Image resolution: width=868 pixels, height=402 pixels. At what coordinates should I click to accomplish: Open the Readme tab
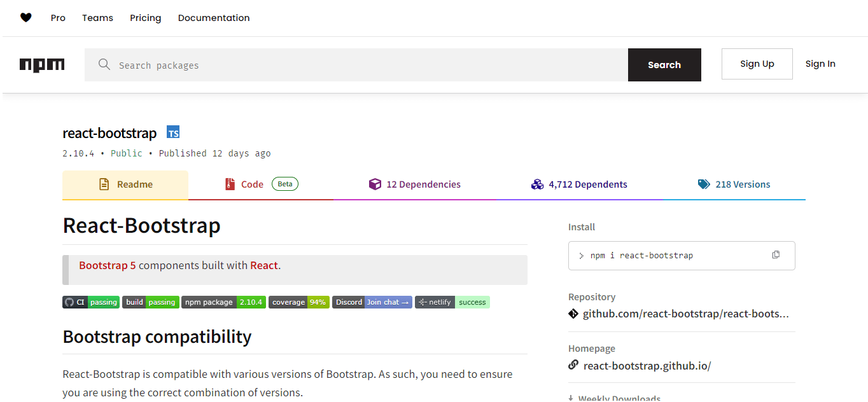point(125,184)
